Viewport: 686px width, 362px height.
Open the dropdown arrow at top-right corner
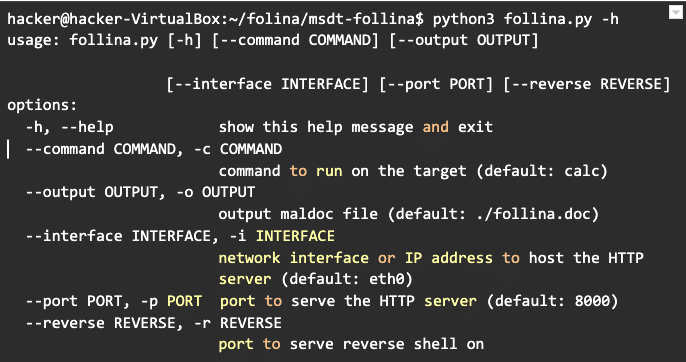676,12
